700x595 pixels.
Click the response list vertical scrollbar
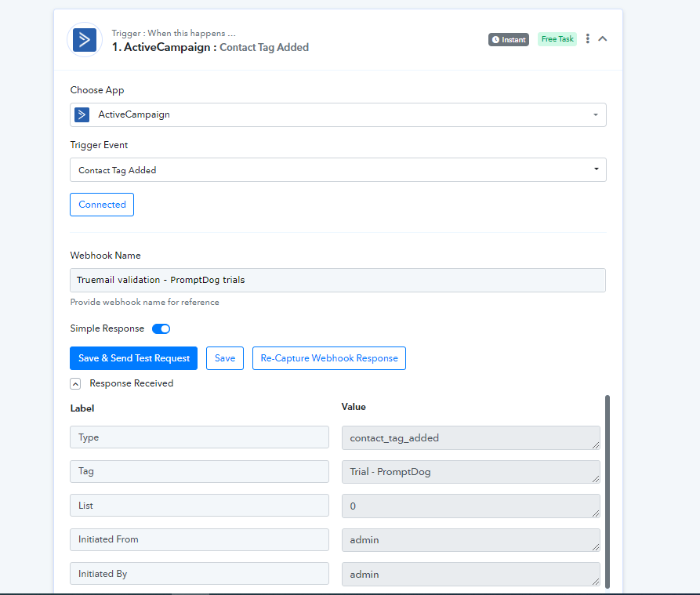coord(608,492)
